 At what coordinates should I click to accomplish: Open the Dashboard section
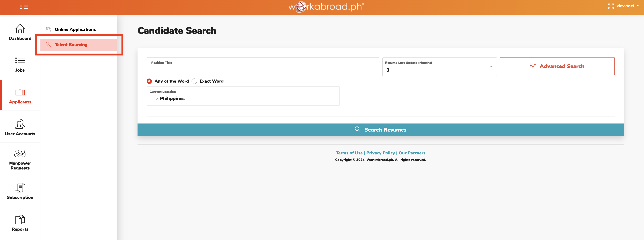20,32
